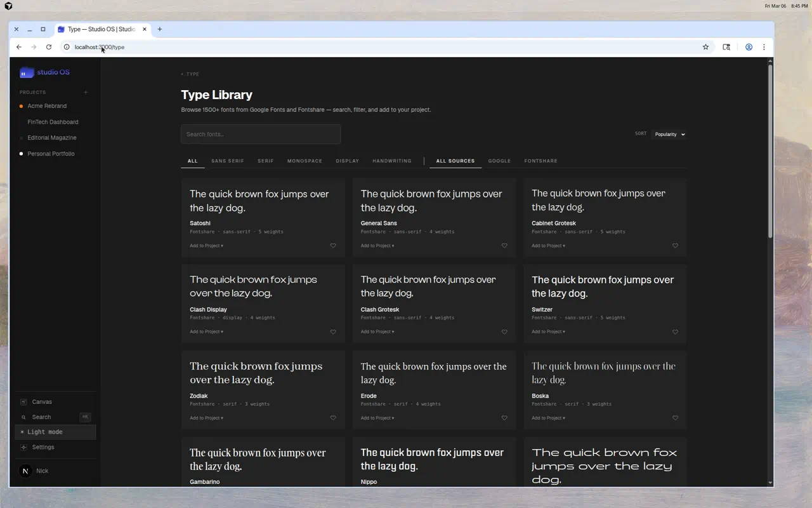Open the Popularity sort dropdown
This screenshot has width=812, height=508.
pos(669,134)
